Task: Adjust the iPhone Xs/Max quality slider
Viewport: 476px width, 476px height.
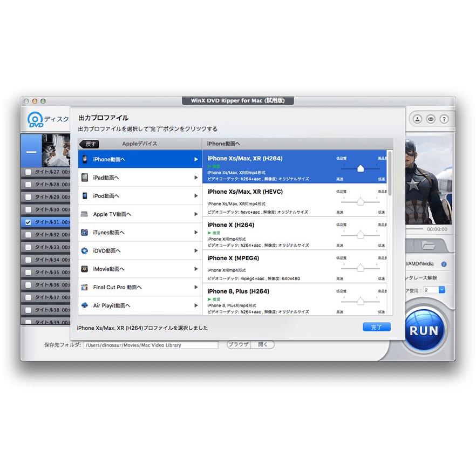Action: point(361,168)
